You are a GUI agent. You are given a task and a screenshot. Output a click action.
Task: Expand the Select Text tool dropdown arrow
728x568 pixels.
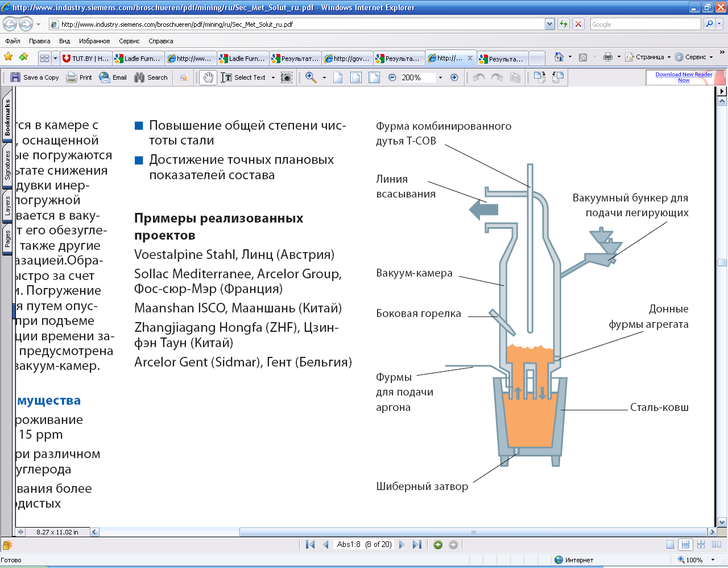(x=273, y=77)
